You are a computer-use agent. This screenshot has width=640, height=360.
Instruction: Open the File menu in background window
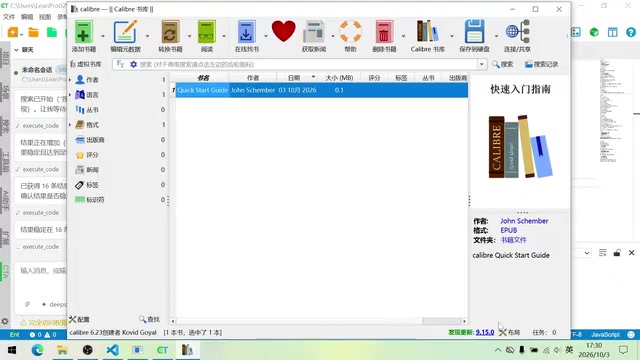pyautogui.click(x=9, y=17)
